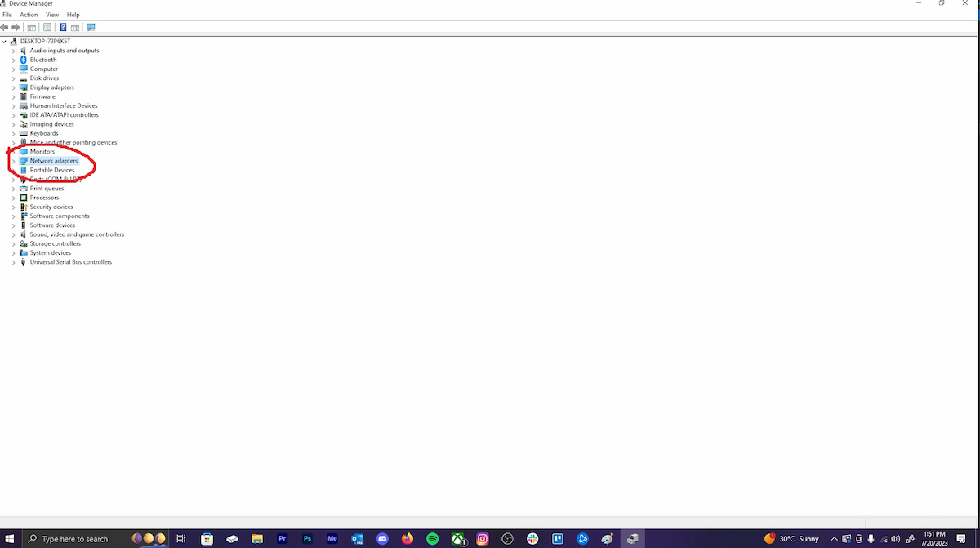The width and height of the screenshot is (980, 548).
Task: Expand the Network adapters category
Action: [14, 161]
